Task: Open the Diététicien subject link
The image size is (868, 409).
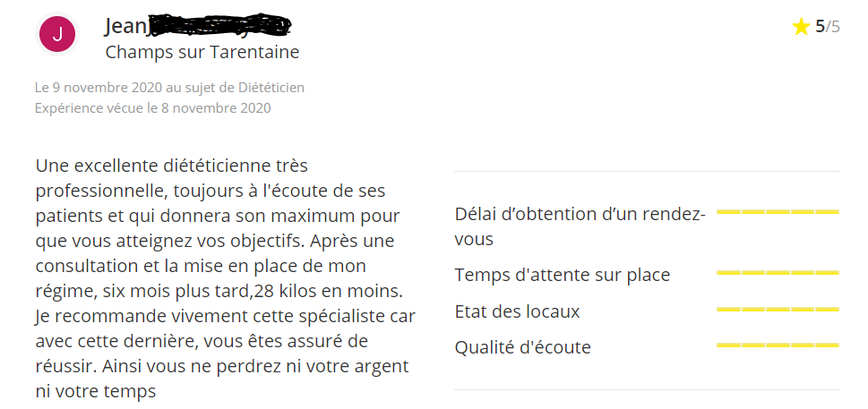Action: coord(267,88)
